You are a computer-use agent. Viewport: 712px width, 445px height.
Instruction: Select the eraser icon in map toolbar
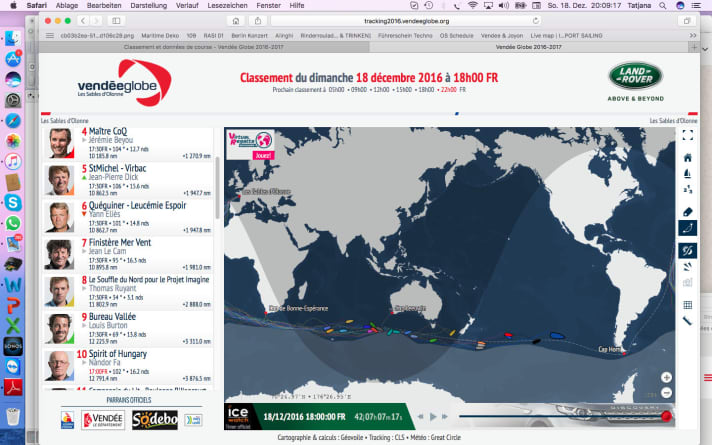[687, 212]
